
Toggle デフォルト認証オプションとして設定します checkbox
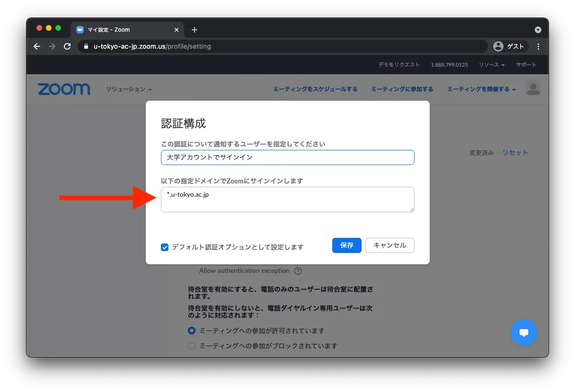(x=165, y=247)
